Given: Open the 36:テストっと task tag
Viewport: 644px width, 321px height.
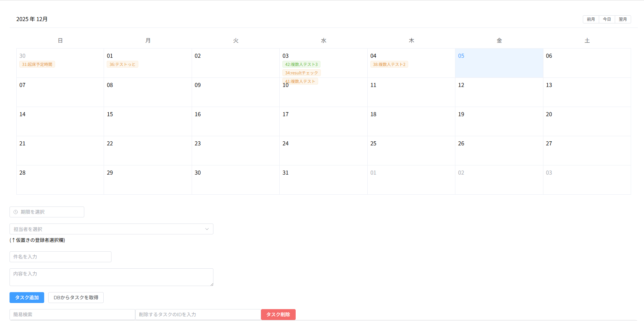Looking at the screenshot, I should pyautogui.click(x=122, y=65).
